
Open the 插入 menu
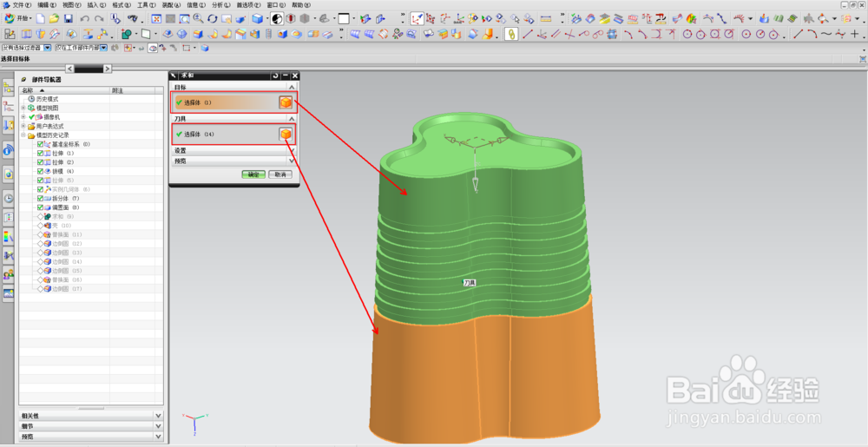[96, 4]
